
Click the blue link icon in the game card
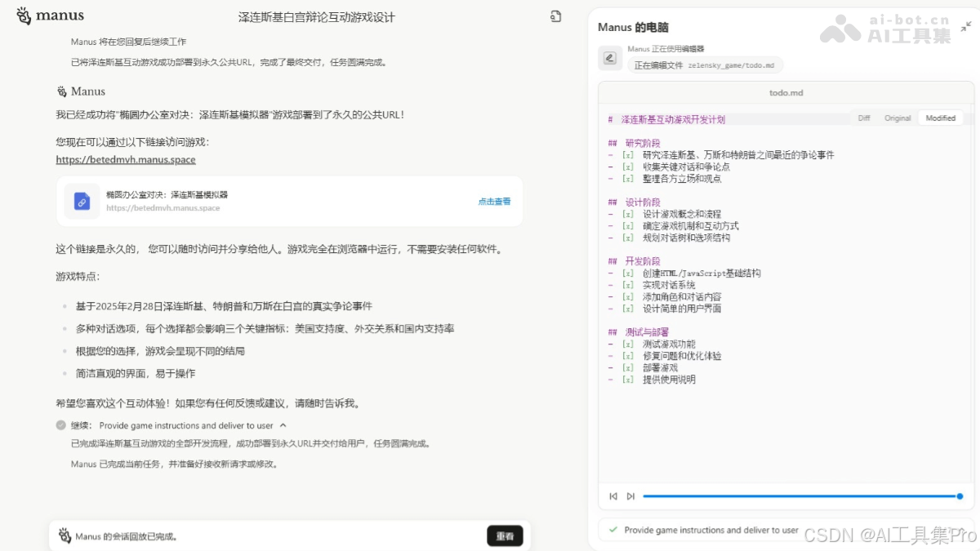(82, 201)
